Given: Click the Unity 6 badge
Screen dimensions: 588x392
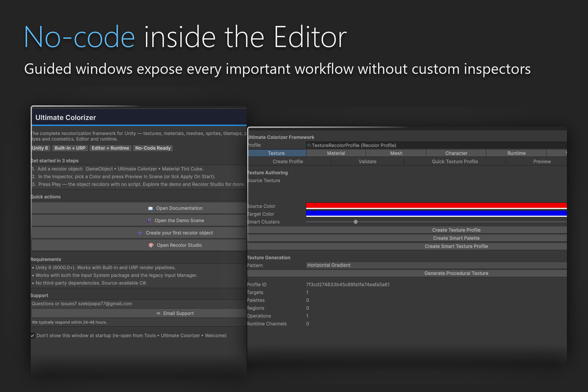Looking at the screenshot, I should pos(40,148).
